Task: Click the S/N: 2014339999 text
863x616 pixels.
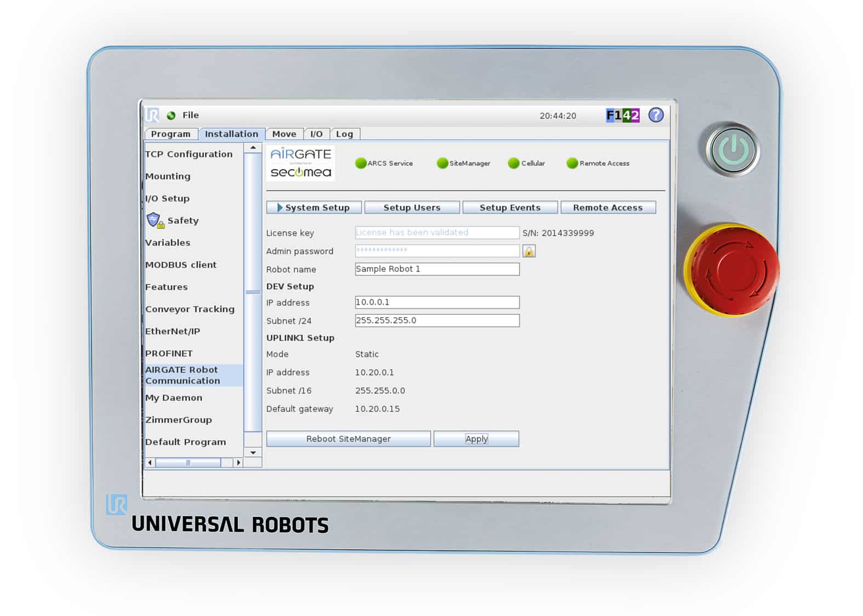Action: [x=558, y=233]
